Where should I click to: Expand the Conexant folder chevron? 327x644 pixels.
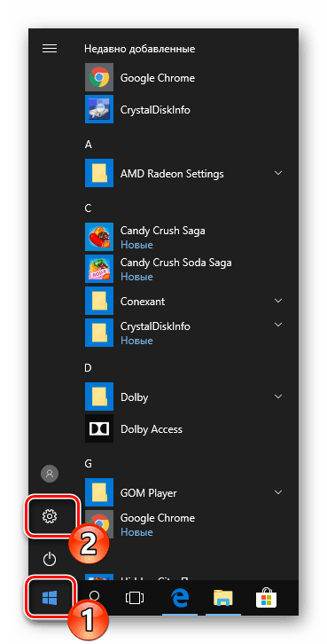(x=278, y=301)
